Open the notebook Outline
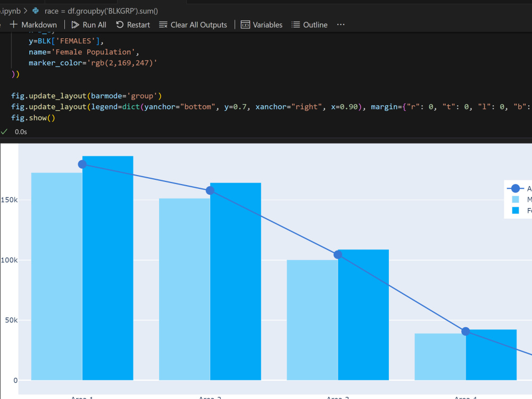The image size is (532, 399). coord(310,25)
